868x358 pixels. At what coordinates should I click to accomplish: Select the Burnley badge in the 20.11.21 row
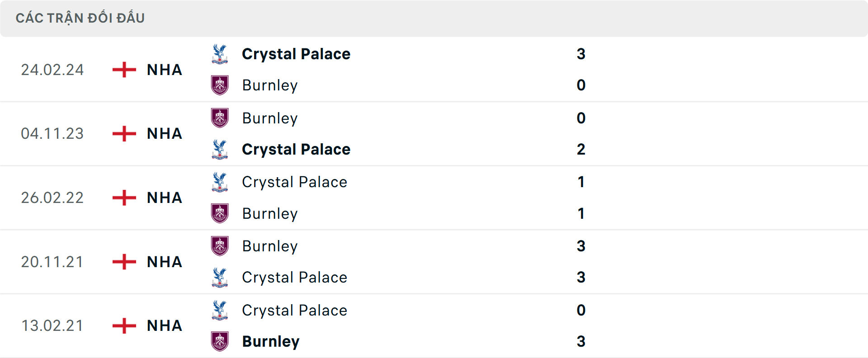[220, 246]
